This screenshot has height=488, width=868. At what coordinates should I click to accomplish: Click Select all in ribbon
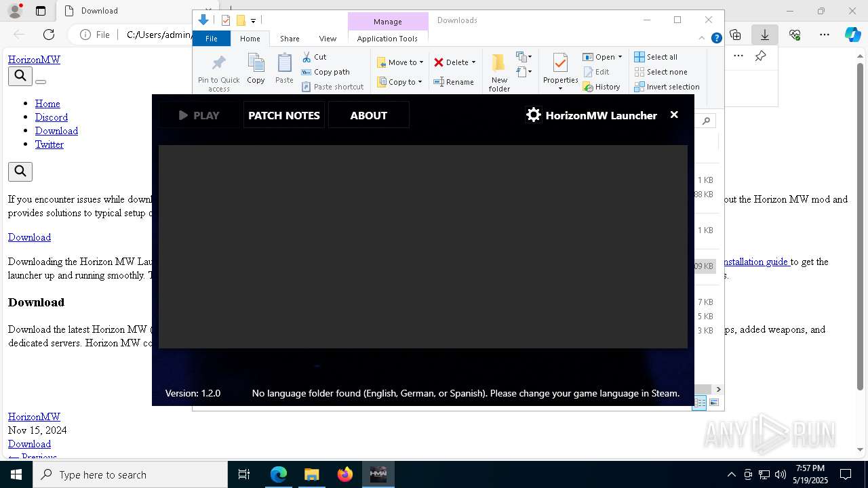pyautogui.click(x=656, y=57)
